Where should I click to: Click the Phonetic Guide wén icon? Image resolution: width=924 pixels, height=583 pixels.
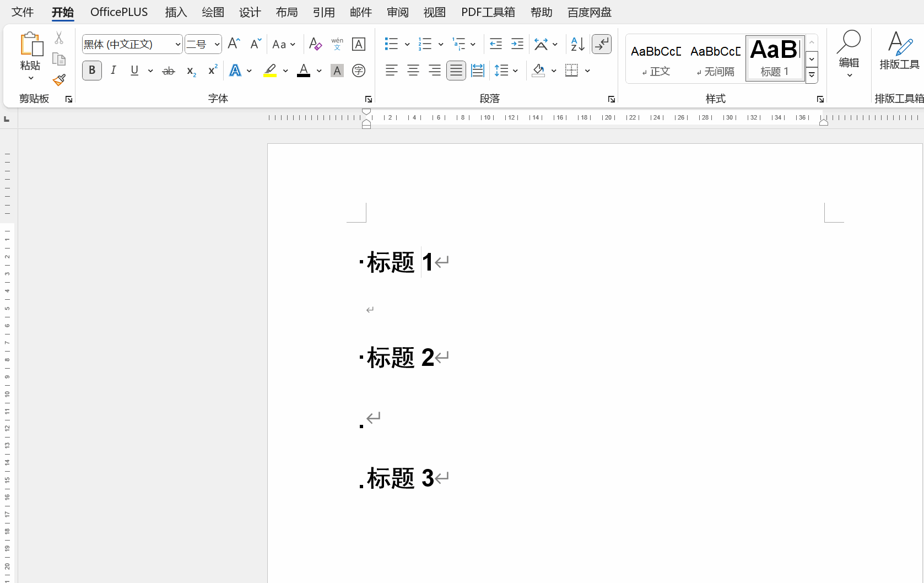click(x=337, y=44)
